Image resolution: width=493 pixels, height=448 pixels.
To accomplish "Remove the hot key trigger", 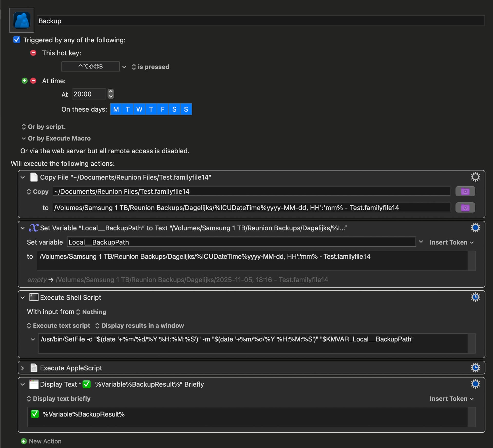I will pyautogui.click(x=33, y=53).
